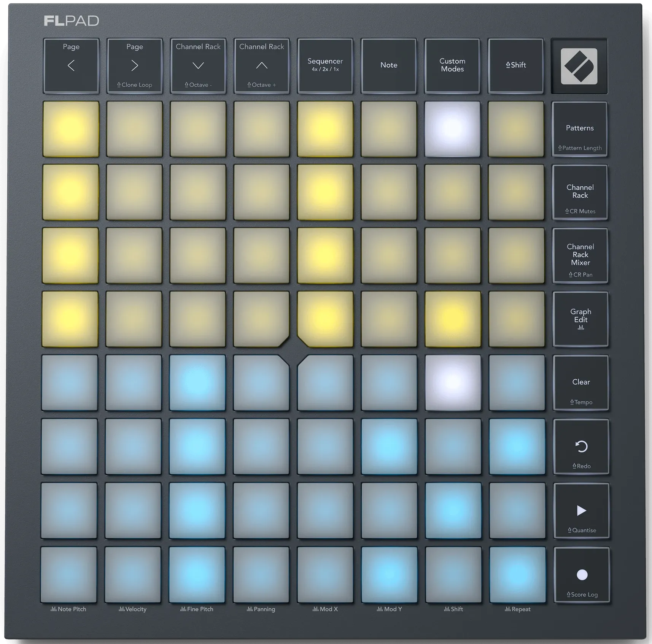Open Custom Modes

[x=452, y=66]
